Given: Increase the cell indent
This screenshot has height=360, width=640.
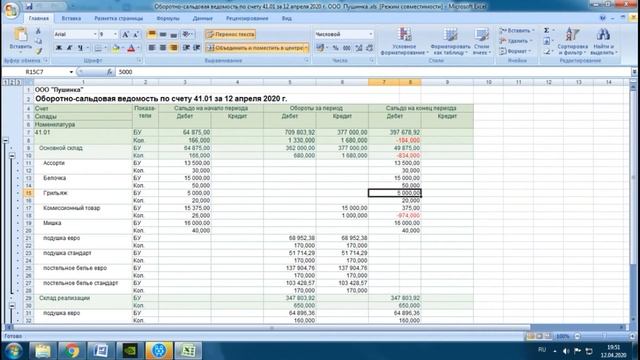Looking at the screenshot, I should [x=197, y=48].
